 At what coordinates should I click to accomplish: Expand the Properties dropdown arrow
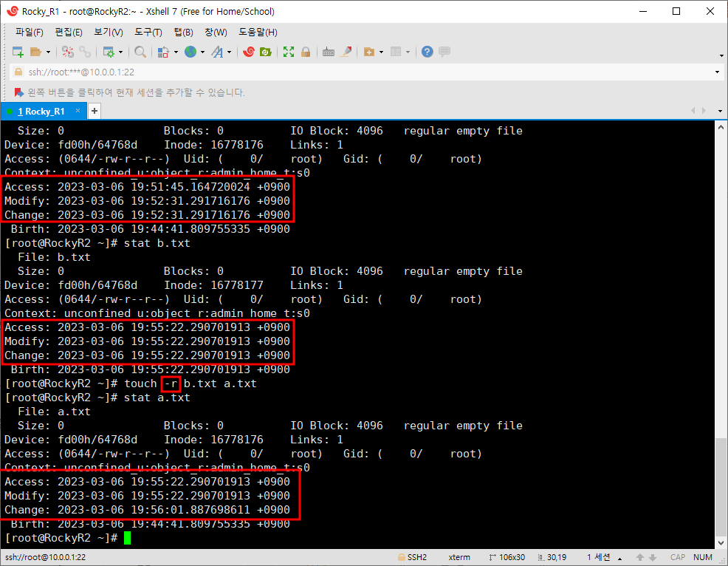tap(120, 52)
